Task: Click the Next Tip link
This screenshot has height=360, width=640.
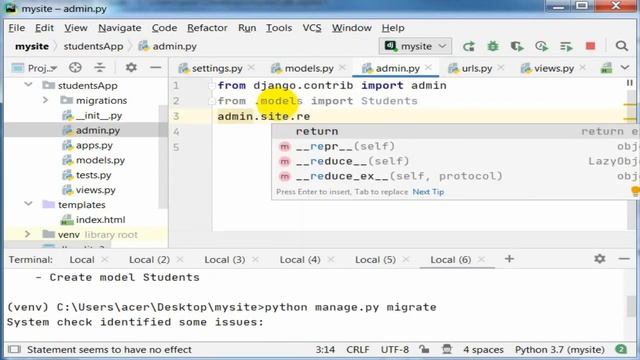Action: (428, 192)
